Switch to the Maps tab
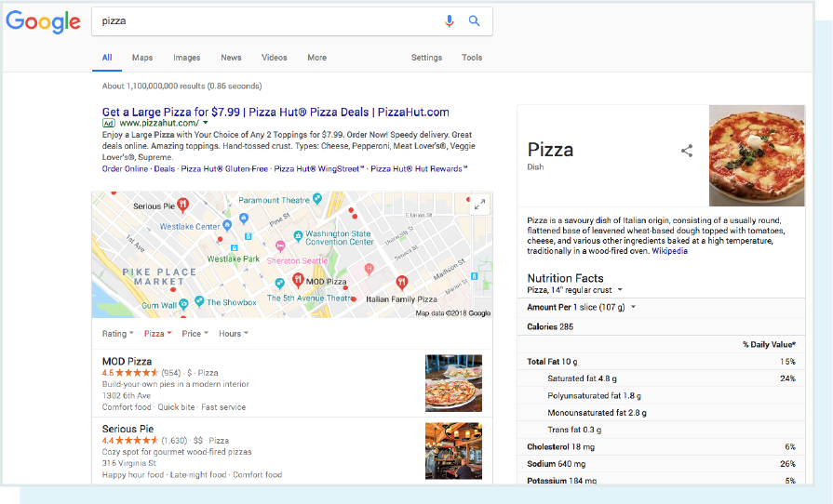833x504 pixels. 142,58
